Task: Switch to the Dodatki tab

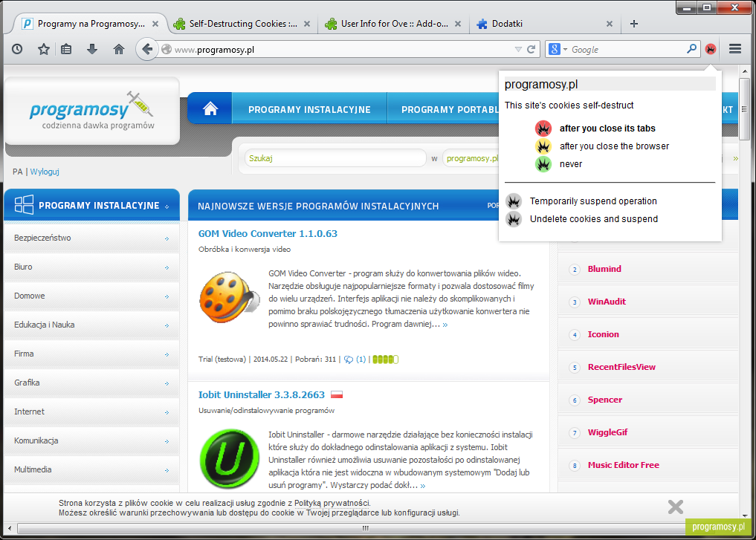Action: 546,24
